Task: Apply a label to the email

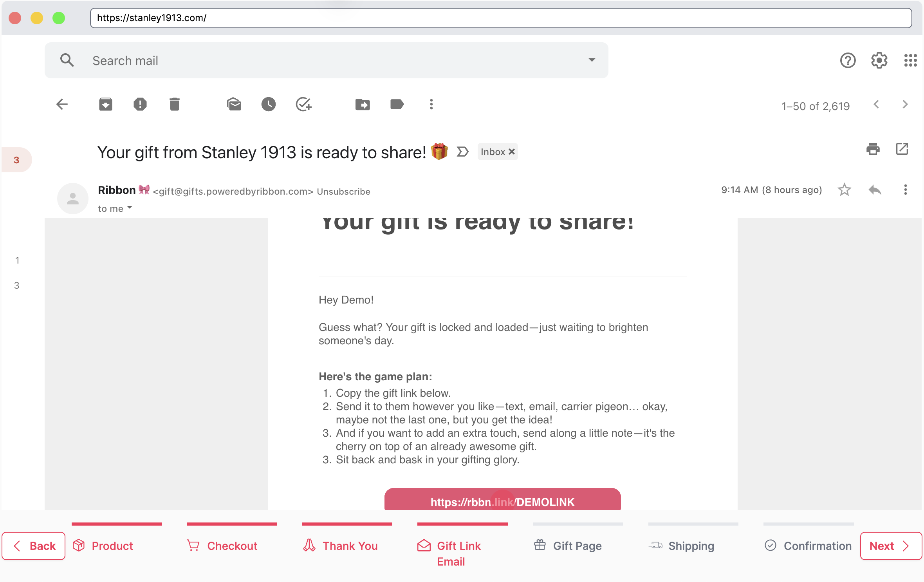Action: [x=397, y=104]
